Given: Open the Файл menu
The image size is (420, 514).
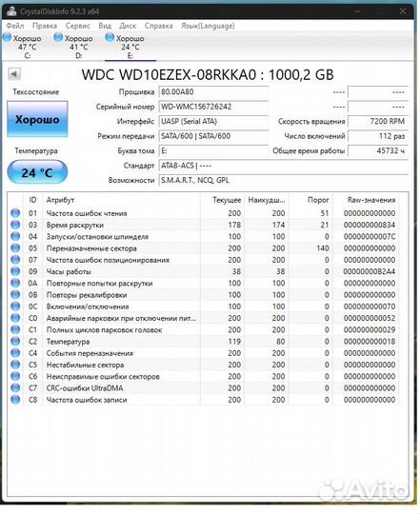Looking at the screenshot, I should click(15, 26).
